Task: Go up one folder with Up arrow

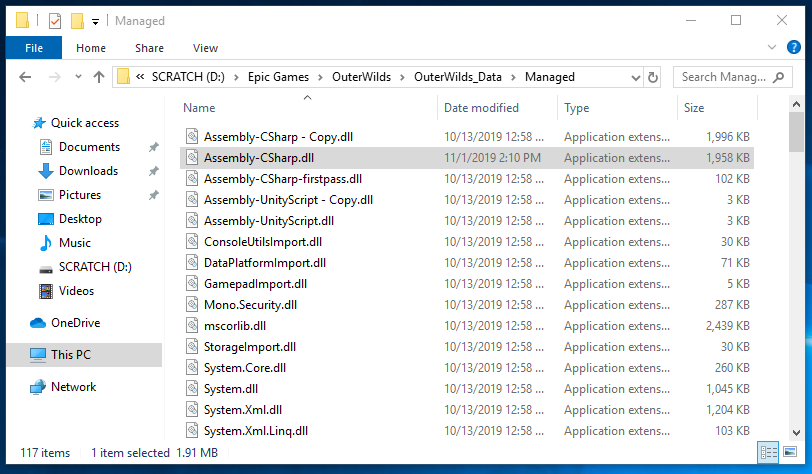Action: pyautogui.click(x=98, y=77)
